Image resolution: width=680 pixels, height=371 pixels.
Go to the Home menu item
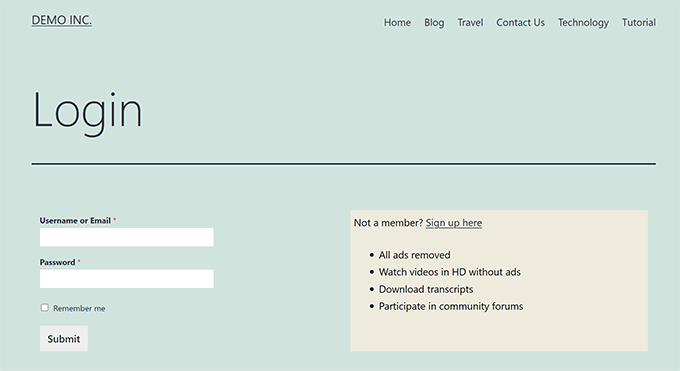tap(397, 23)
